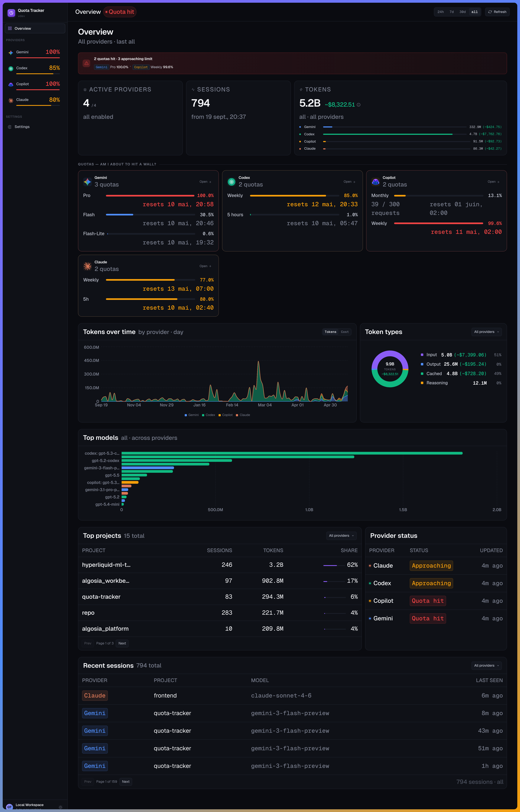Click the Gemini sparkle icon in sidebar
This screenshot has height=812, width=520.
tap(11, 53)
